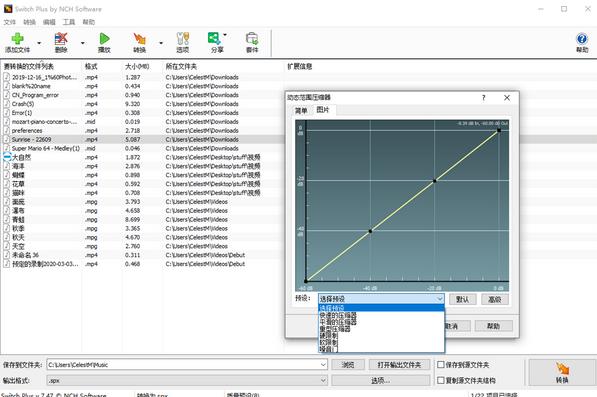Click the green Play icon in the toolbar
This screenshot has width=597, height=397.
coord(104,39)
